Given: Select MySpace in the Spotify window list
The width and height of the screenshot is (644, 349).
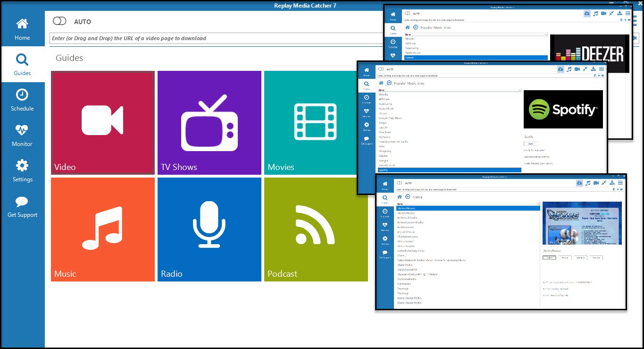Looking at the screenshot, I should click(385, 137).
